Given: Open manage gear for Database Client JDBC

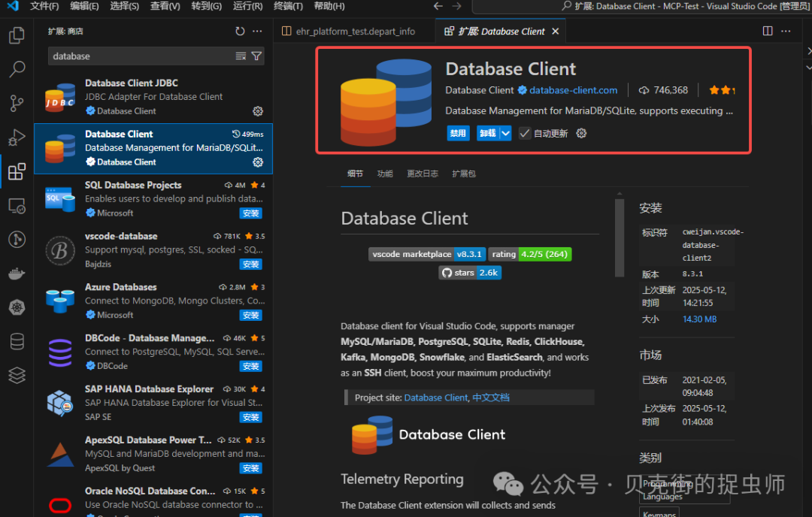Looking at the screenshot, I should (x=258, y=111).
